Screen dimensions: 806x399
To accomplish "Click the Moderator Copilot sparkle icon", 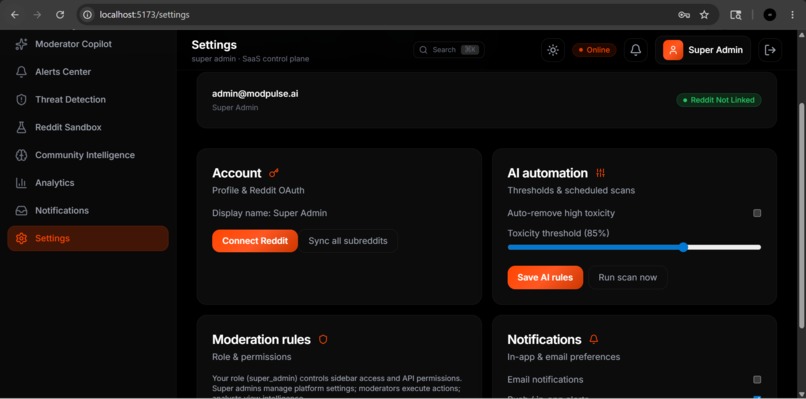I will click(21, 44).
